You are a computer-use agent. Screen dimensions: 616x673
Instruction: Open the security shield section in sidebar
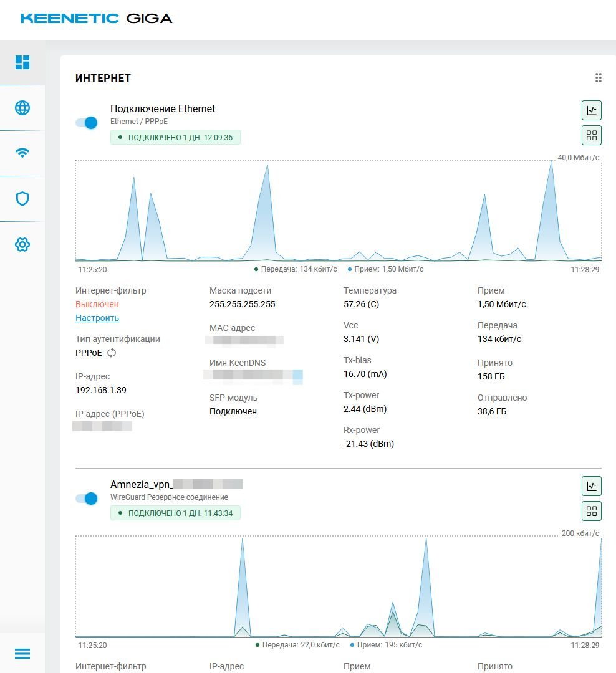(22, 199)
